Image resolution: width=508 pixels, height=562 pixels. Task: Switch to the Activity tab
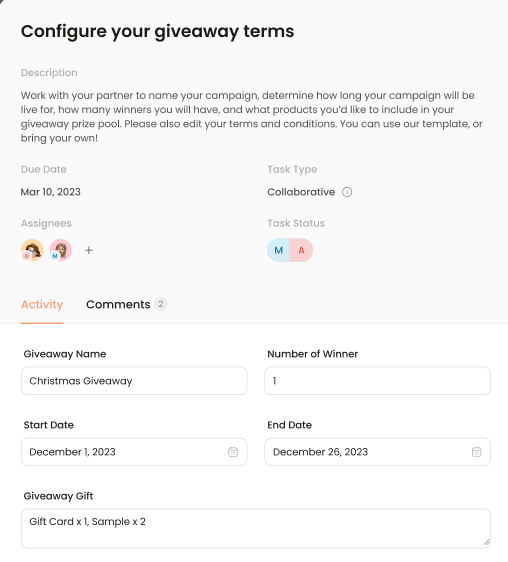(42, 304)
